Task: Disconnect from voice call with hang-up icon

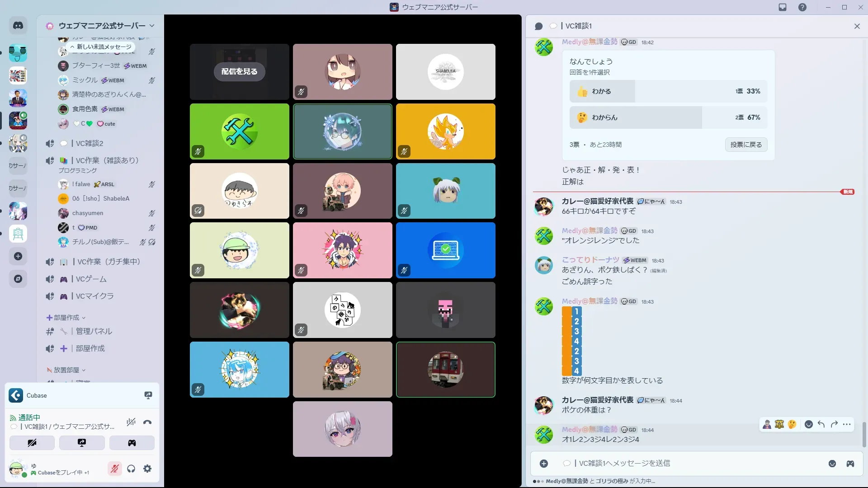Action: [x=147, y=422]
